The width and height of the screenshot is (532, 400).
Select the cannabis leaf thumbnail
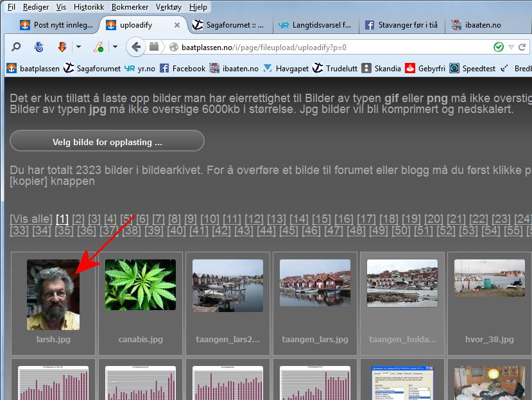pos(141,284)
